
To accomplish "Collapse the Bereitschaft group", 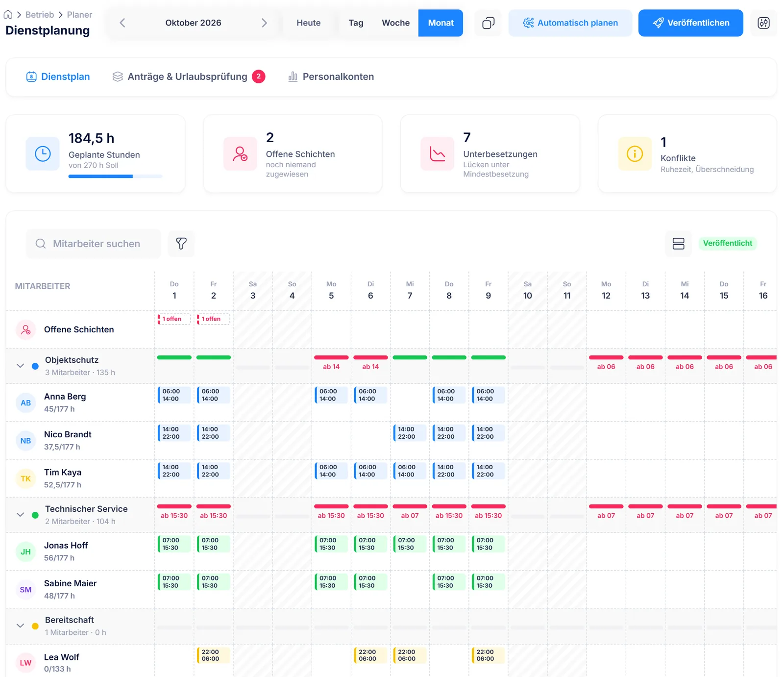I will [20, 626].
